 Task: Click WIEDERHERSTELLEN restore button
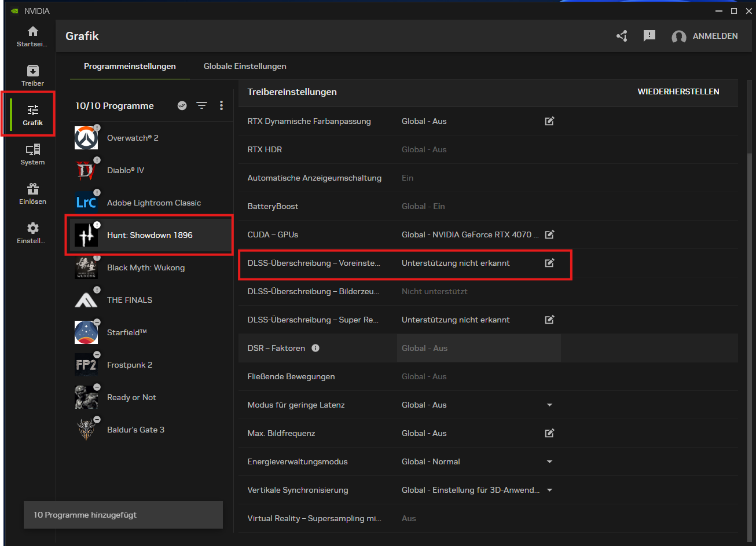point(678,91)
